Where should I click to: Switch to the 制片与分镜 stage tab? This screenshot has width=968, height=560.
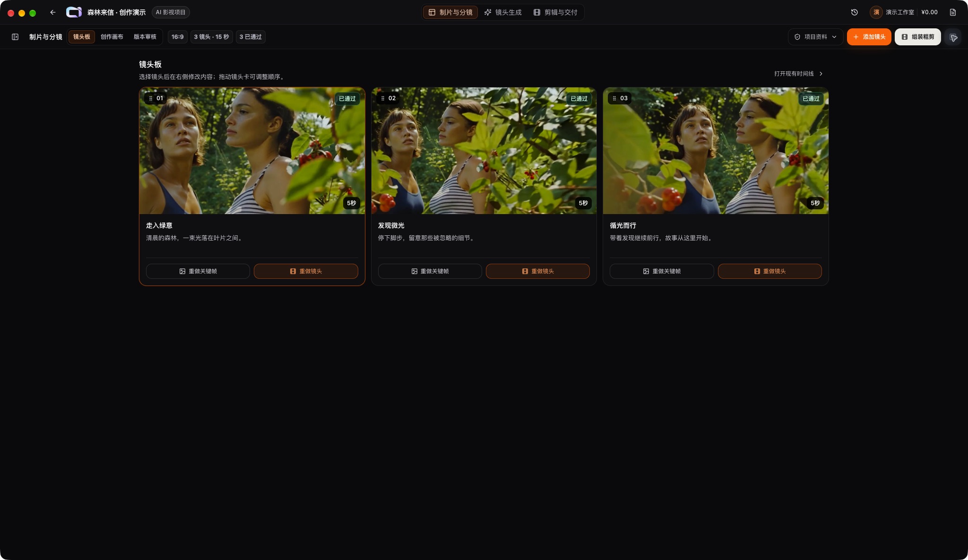[450, 12]
